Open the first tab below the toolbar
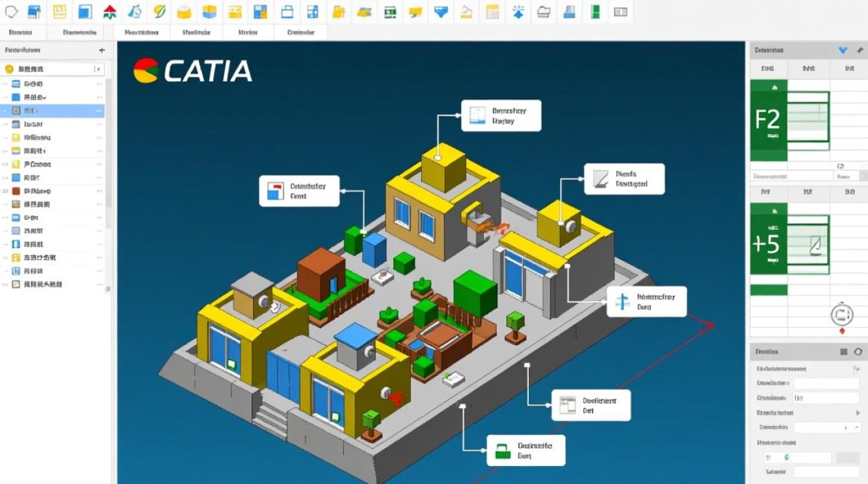Screen dimensions: 868x484 21,32
